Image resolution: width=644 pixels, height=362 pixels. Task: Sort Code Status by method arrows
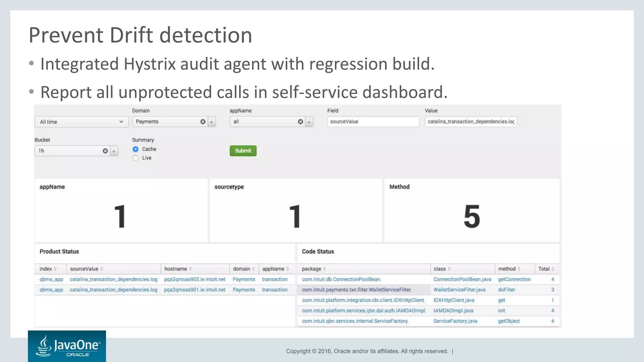pos(519,269)
